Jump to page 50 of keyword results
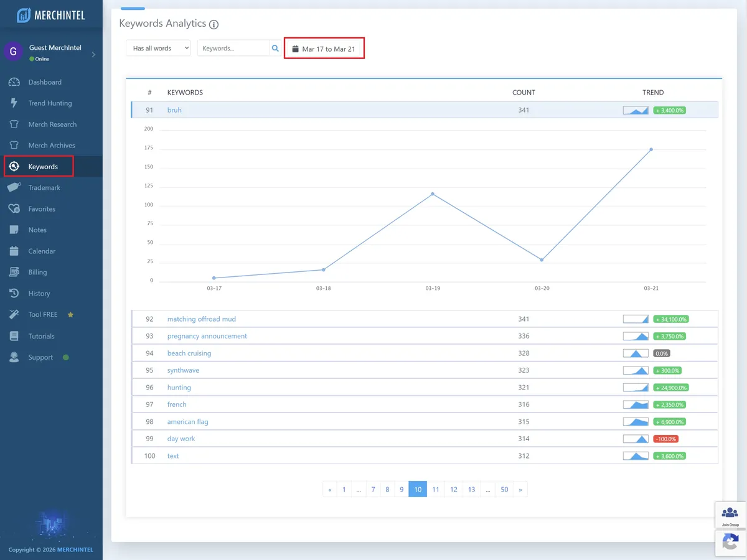The image size is (747, 560). (504, 489)
